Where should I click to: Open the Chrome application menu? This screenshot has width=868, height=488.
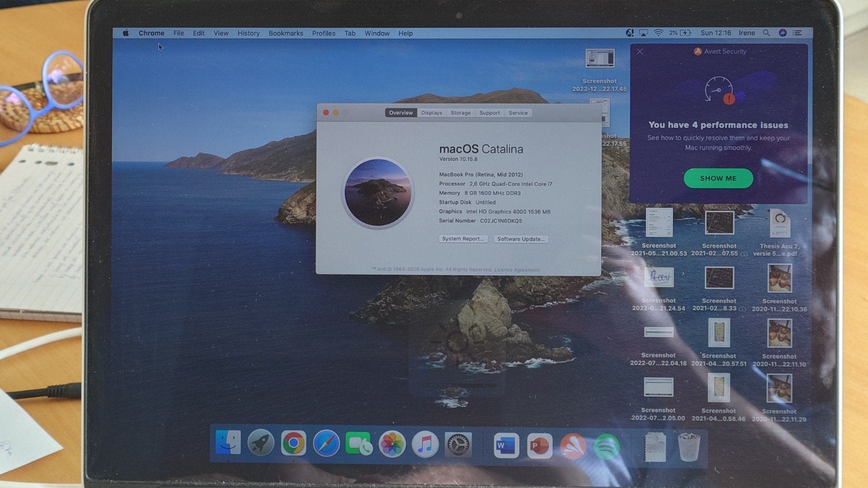(151, 33)
